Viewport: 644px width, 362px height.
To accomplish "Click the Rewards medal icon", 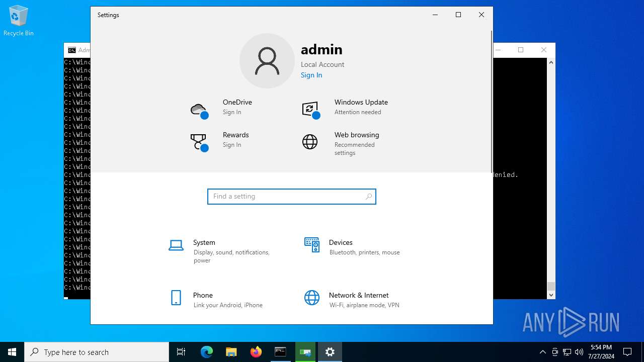I will pyautogui.click(x=199, y=142).
